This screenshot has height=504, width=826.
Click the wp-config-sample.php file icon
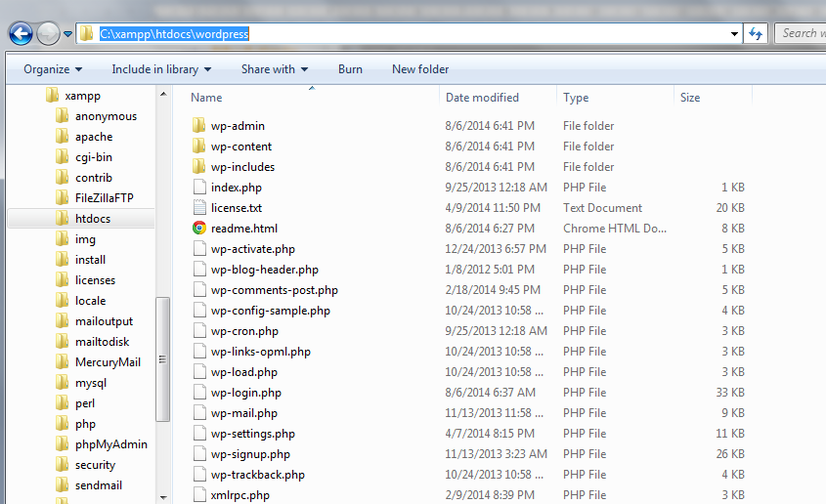(199, 311)
